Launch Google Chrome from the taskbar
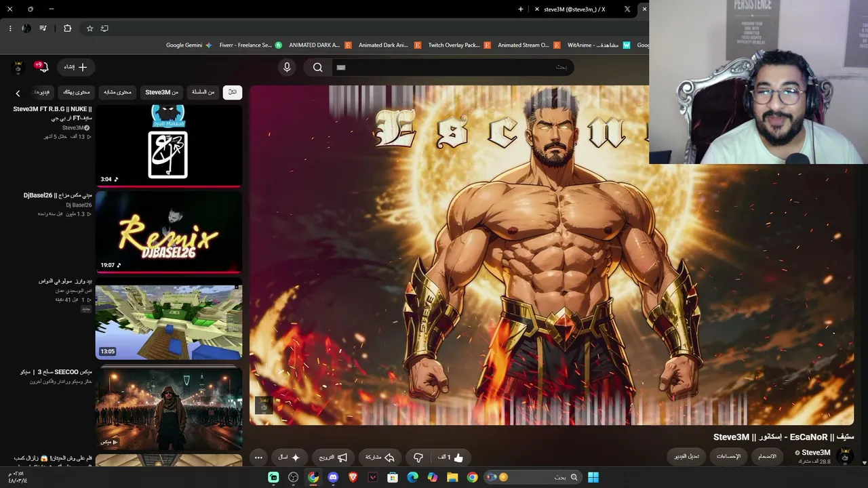Image resolution: width=868 pixels, height=488 pixels. (x=472, y=477)
